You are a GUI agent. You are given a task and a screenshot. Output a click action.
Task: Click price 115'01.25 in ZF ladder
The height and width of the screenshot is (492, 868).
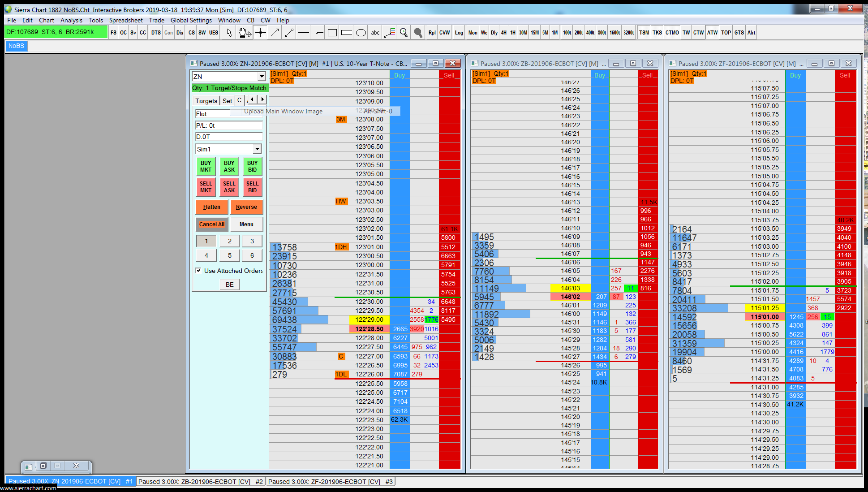click(x=765, y=308)
